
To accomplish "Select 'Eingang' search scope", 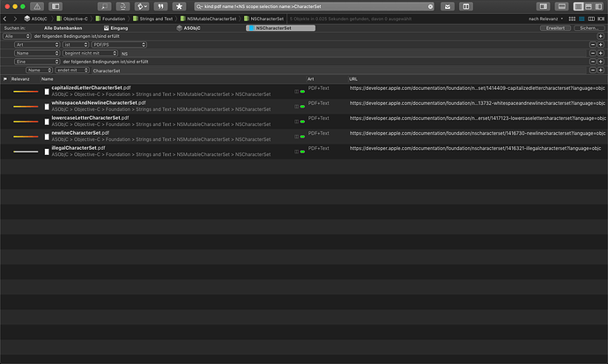I will point(115,28).
